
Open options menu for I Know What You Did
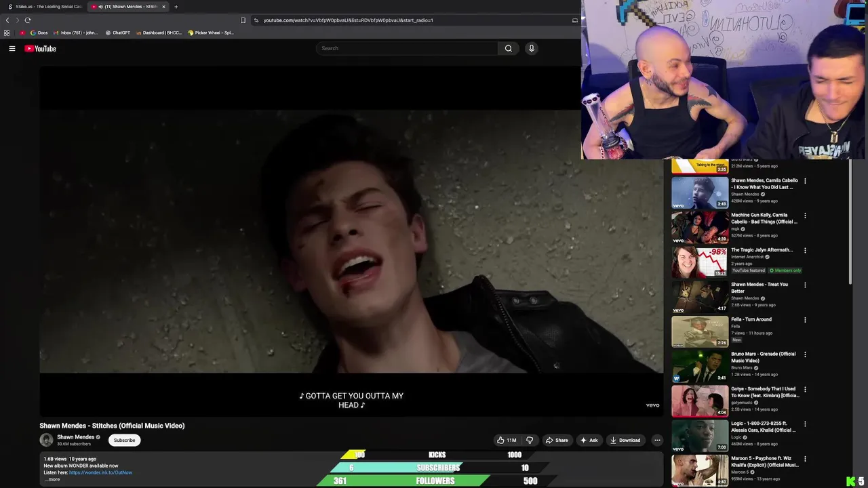coord(805,181)
